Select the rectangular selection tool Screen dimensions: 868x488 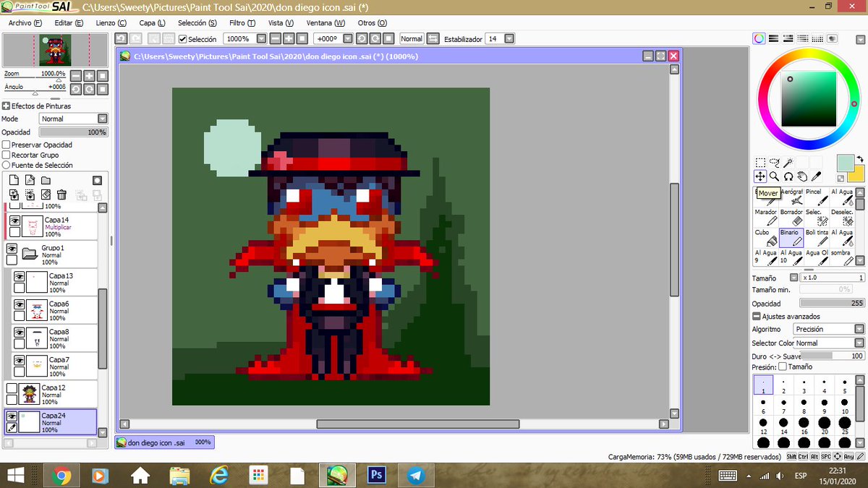coord(760,163)
